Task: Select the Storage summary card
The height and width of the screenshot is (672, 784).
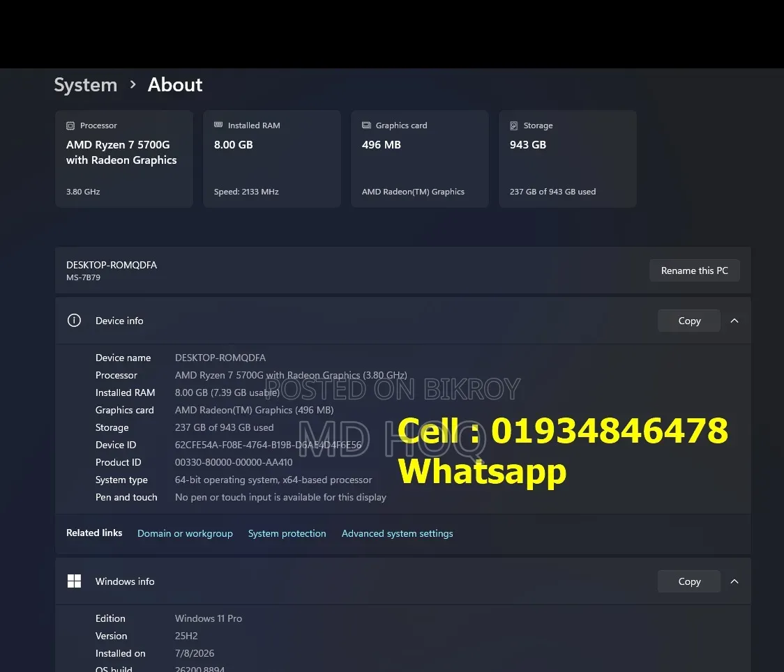Action: (x=568, y=159)
